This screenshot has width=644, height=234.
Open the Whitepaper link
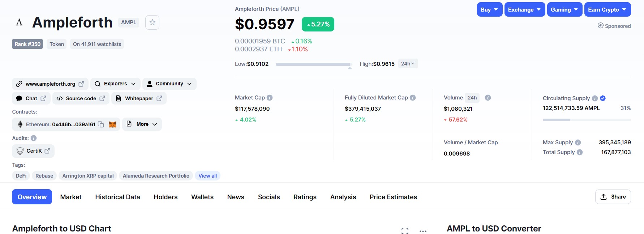coord(139,98)
